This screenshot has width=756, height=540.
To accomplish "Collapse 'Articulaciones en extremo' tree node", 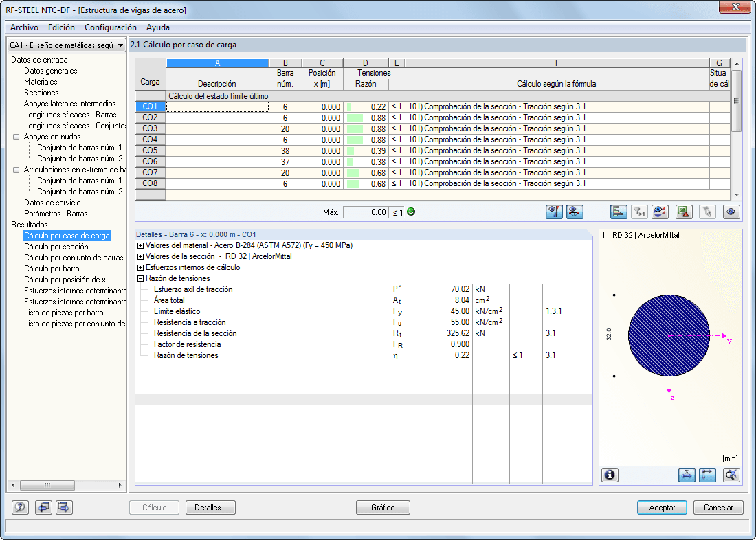I will point(16,170).
